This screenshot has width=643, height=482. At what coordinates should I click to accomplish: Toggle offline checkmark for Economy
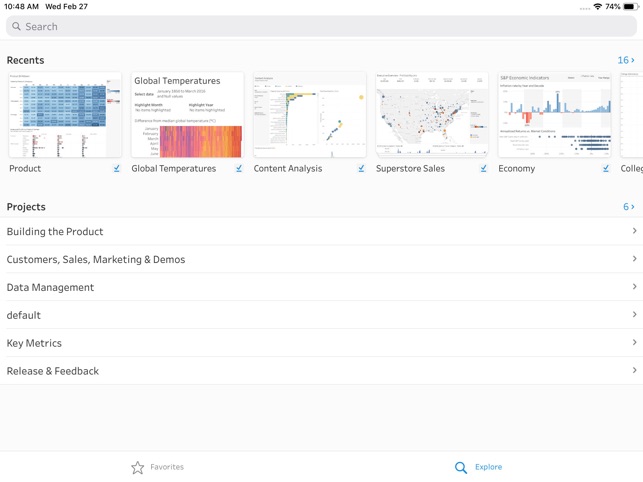(x=606, y=169)
